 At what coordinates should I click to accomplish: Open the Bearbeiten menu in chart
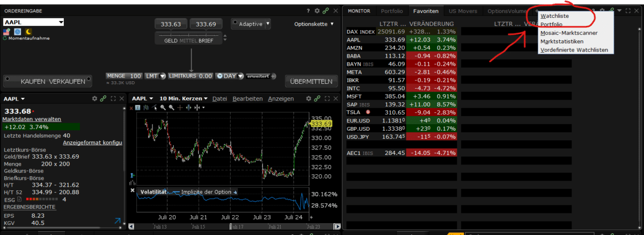(247, 99)
